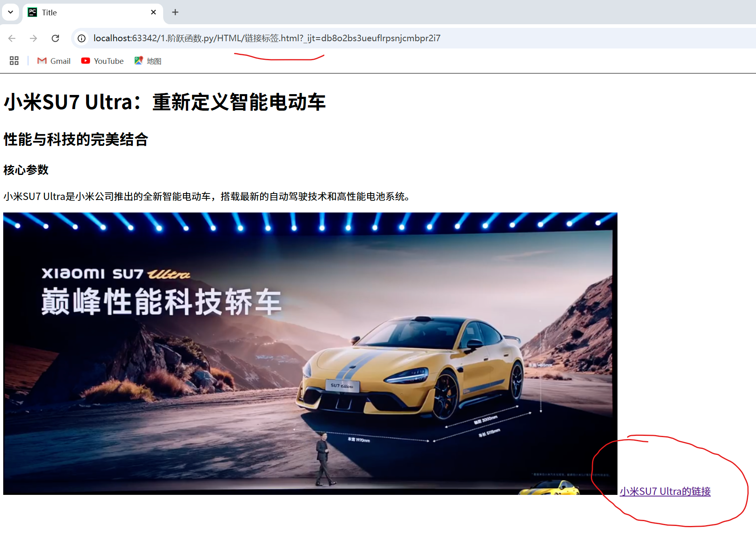Reload the current page

[x=55, y=38]
